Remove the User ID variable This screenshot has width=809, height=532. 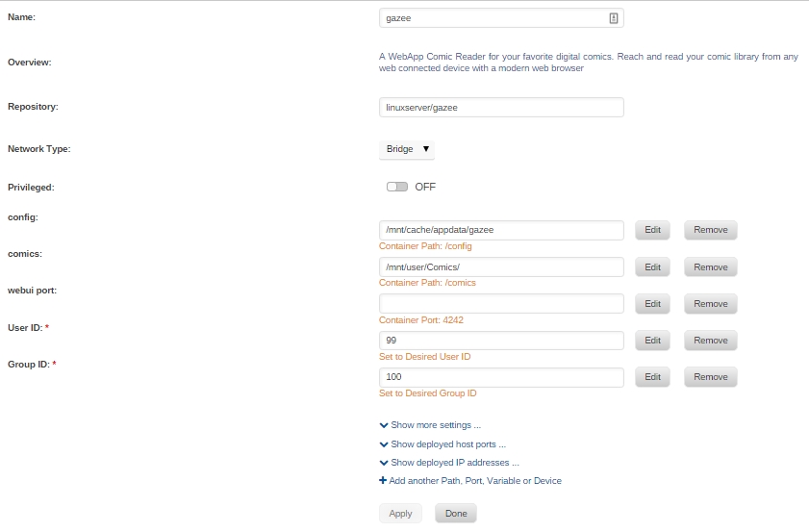coord(711,341)
